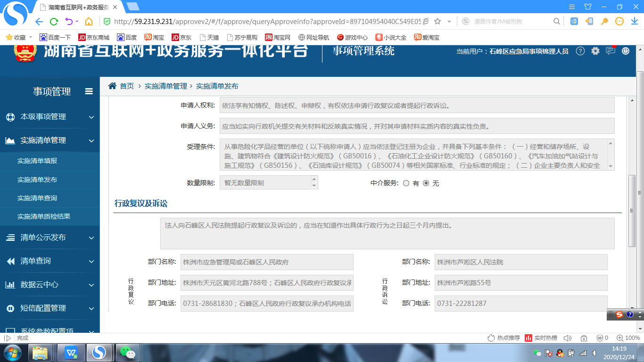Select 无 for 中介服务
Image resolution: width=644 pixels, height=362 pixels.
click(426, 183)
